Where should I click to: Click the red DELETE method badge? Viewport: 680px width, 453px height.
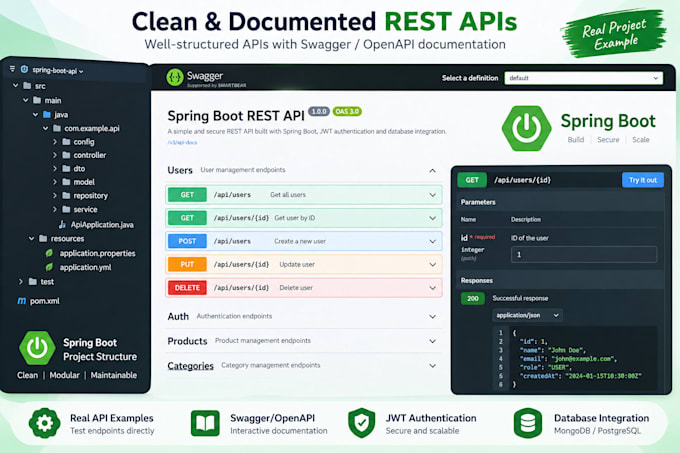pos(187,288)
